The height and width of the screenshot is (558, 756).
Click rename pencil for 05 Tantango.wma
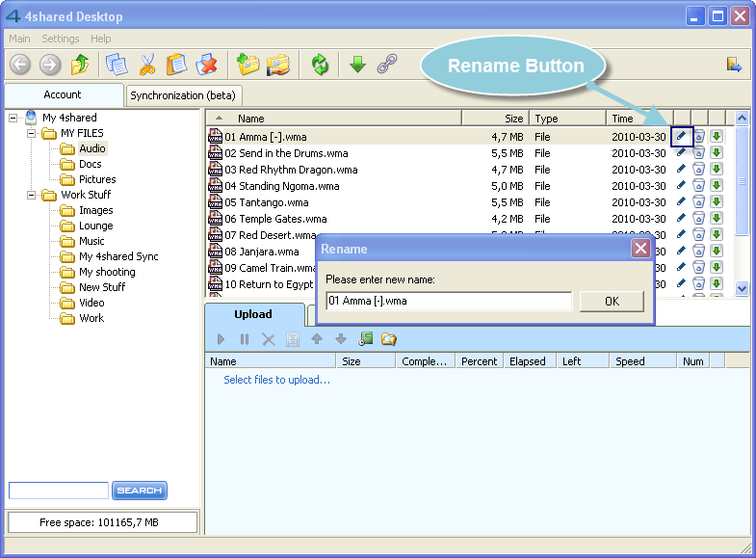[681, 202]
